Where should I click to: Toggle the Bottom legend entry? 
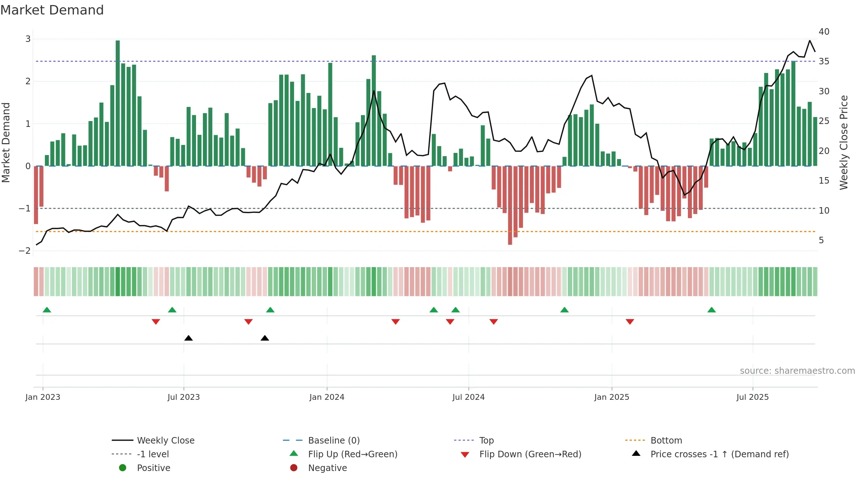654,440
